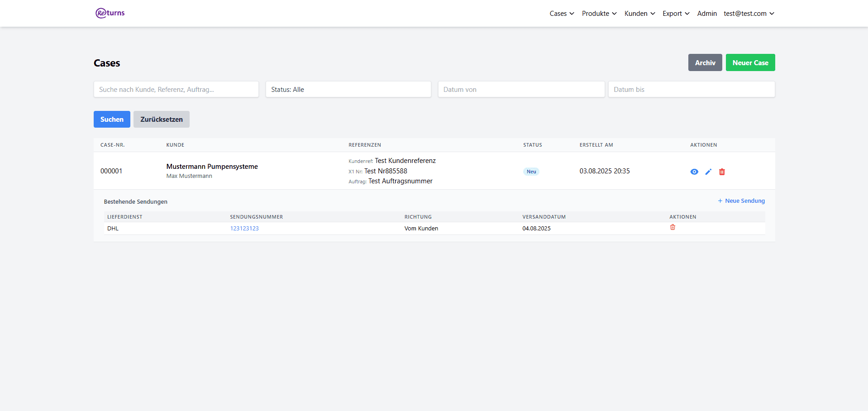Expand the Export menu
This screenshot has width=868, height=411.
click(x=676, y=14)
